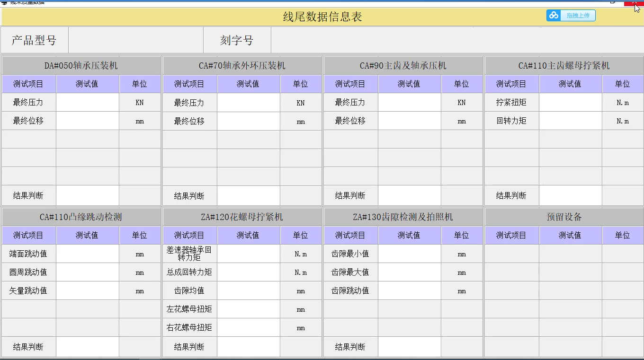Click the 右花螺母扭矩 row label
The height and width of the screenshot is (360, 644).
pos(189,327)
